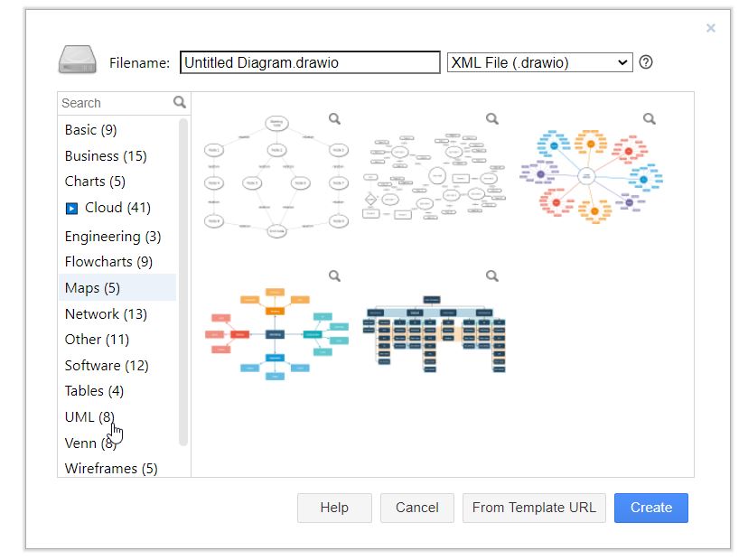Choose the Network (13) category
748x560 pixels.
coord(106,313)
